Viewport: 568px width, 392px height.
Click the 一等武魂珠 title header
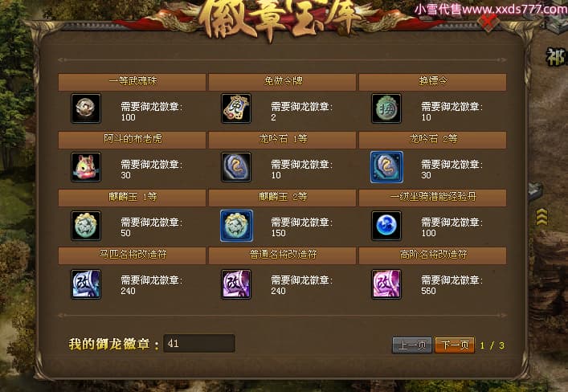pyautogui.click(x=133, y=82)
